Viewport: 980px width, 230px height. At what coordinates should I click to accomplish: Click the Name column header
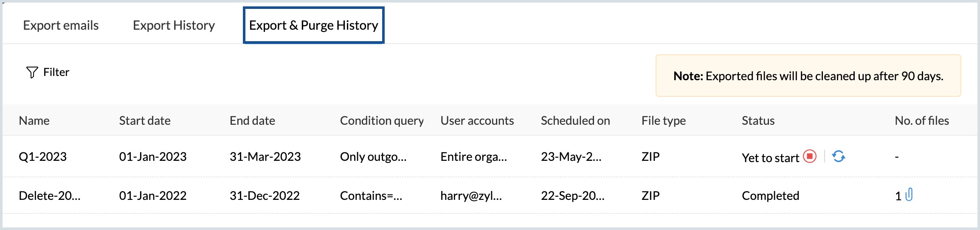click(34, 121)
